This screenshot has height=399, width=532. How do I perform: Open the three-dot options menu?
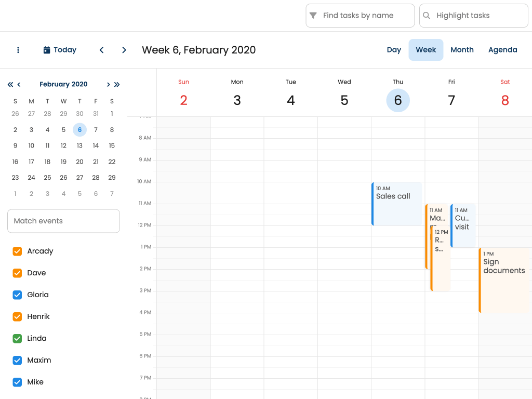tap(18, 50)
